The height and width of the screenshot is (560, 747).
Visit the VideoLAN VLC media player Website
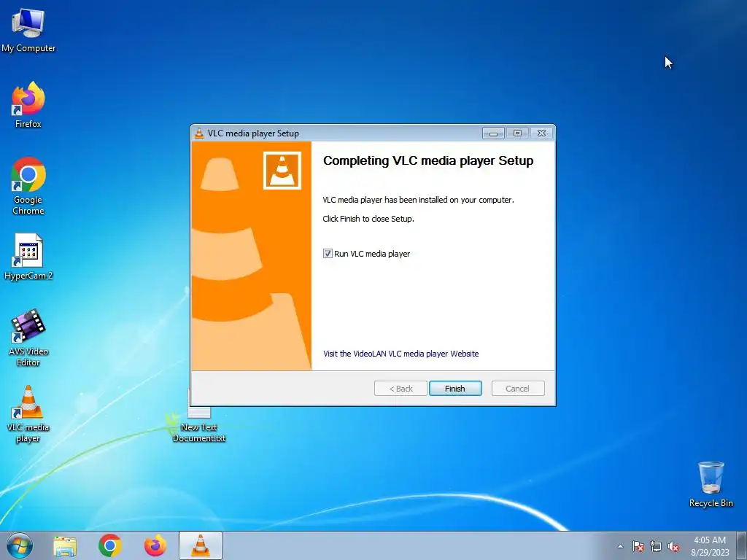tap(400, 354)
